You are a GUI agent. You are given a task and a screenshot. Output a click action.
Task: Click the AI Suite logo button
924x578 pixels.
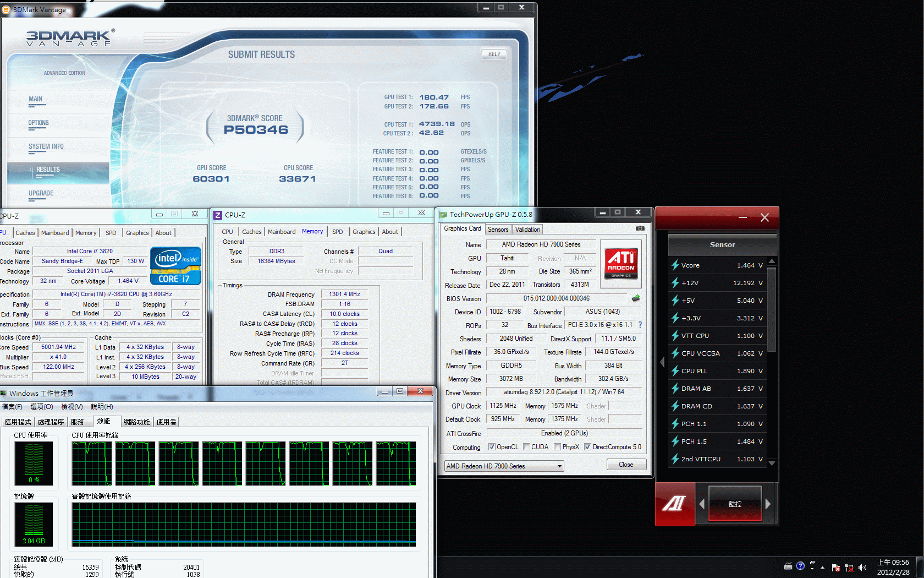[675, 504]
